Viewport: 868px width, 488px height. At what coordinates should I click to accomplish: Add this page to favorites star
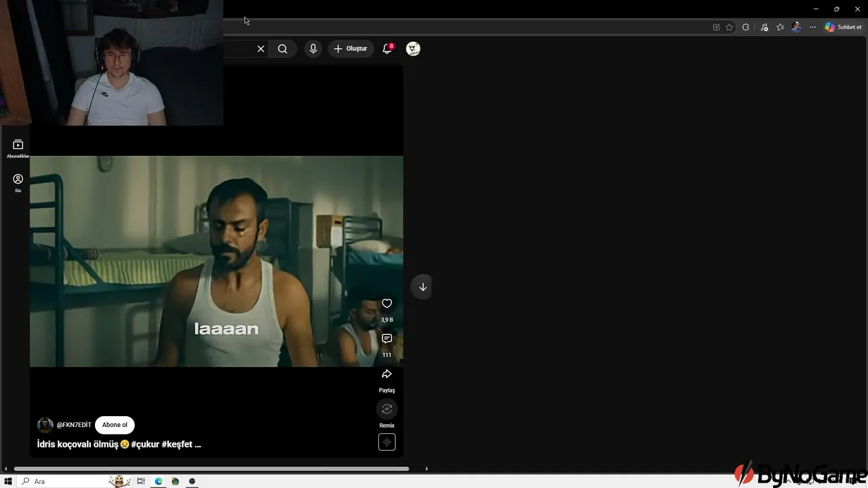[x=730, y=27]
